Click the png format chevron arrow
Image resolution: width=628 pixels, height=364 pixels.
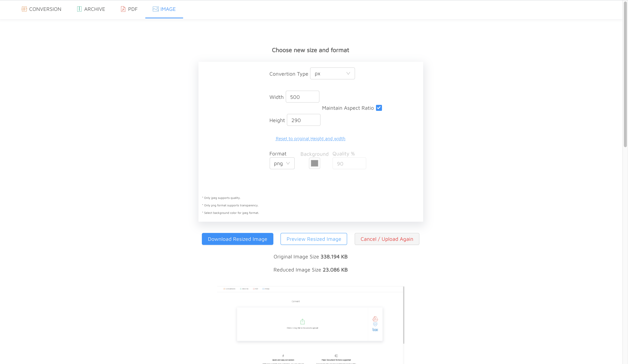tap(288, 163)
